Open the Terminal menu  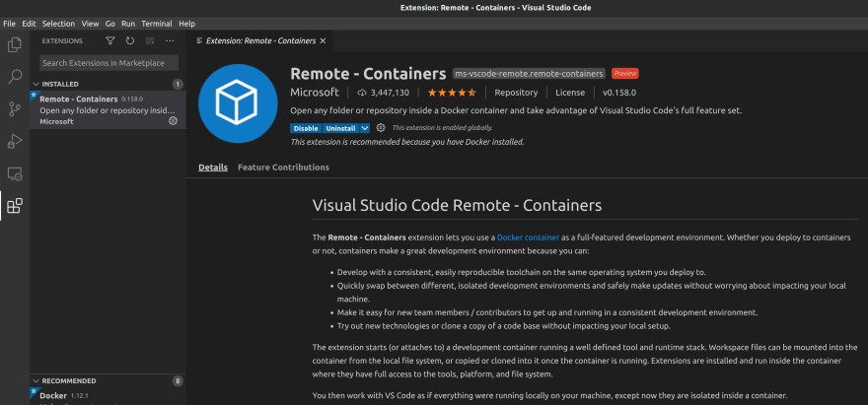pyautogui.click(x=157, y=24)
